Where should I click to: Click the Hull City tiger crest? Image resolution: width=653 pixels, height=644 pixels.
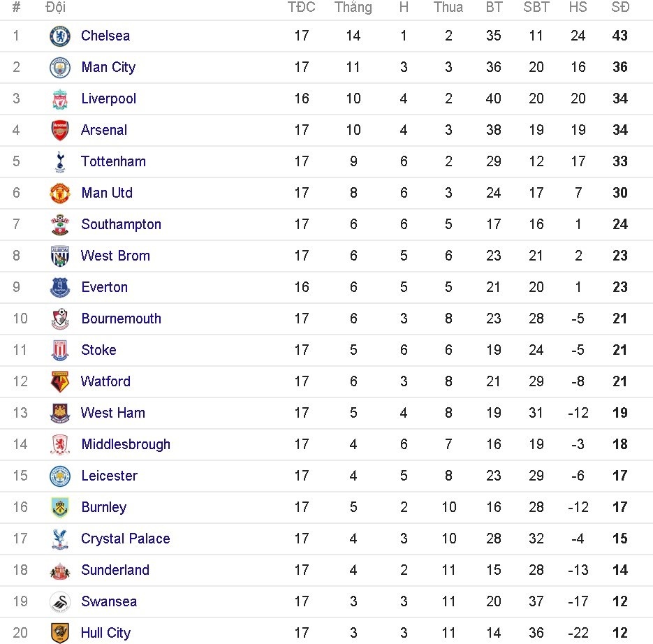[x=60, y=633]
